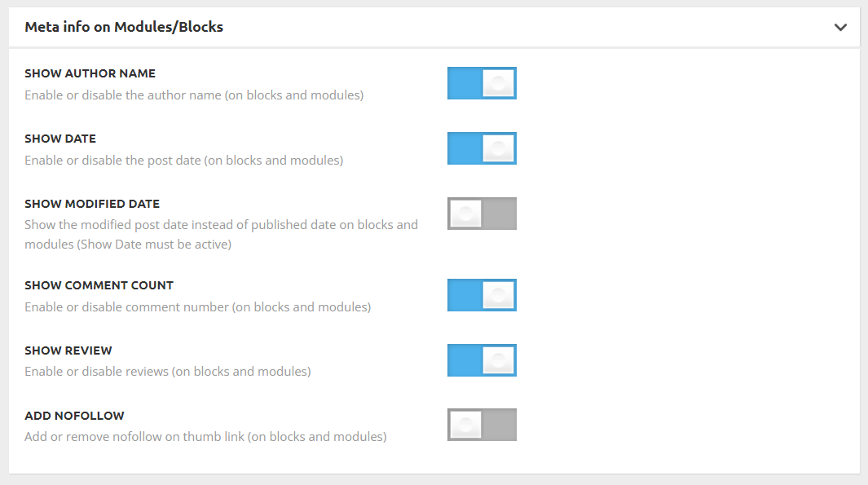Click the ADD NOFOLLOW label

(x=74, y=416)
